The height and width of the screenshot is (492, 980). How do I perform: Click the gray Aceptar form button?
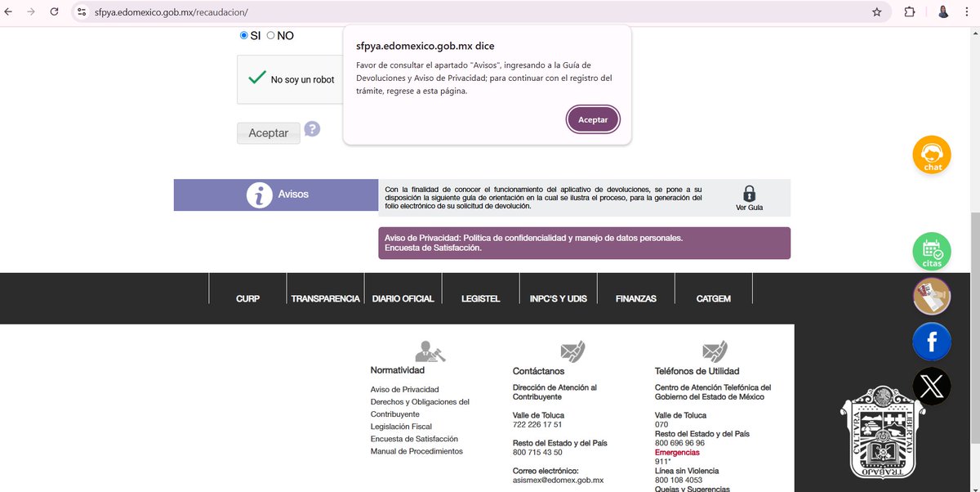(x=268, y=132)
